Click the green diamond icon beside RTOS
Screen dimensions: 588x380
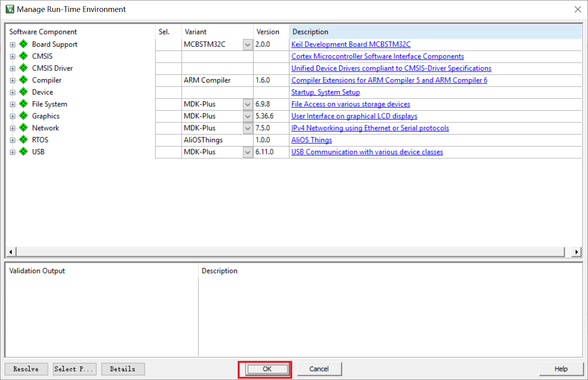[24, 139]
